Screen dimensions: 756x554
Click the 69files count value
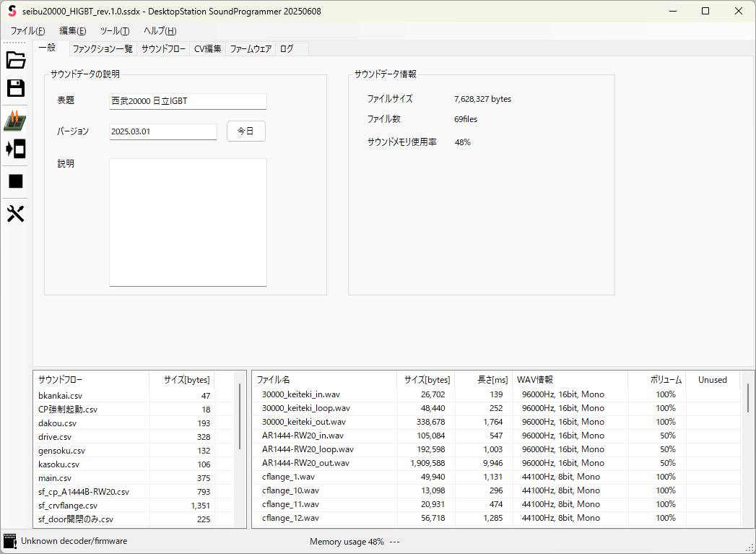click(x=466, y=119)
